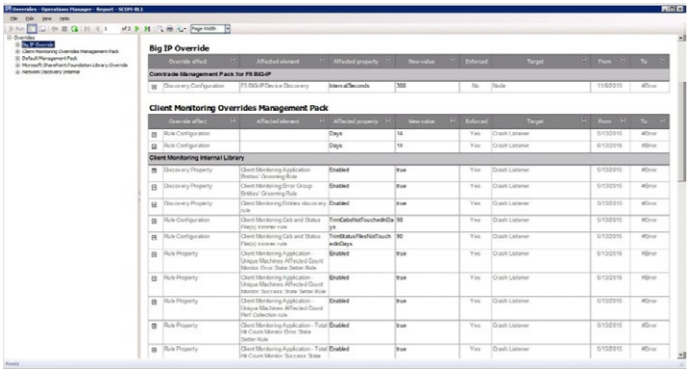Click the current page number field
Image resolution: width=693 pixels, height=375 pixels.
tap(111, 29)
